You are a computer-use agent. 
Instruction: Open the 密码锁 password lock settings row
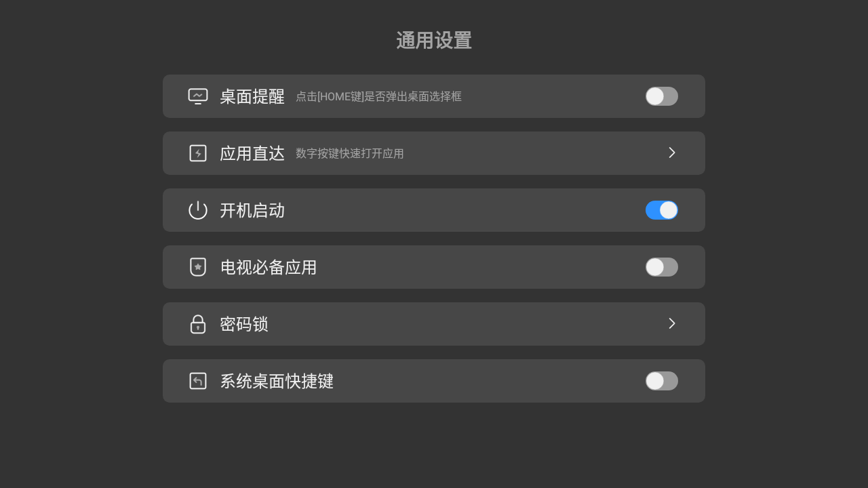434,324
